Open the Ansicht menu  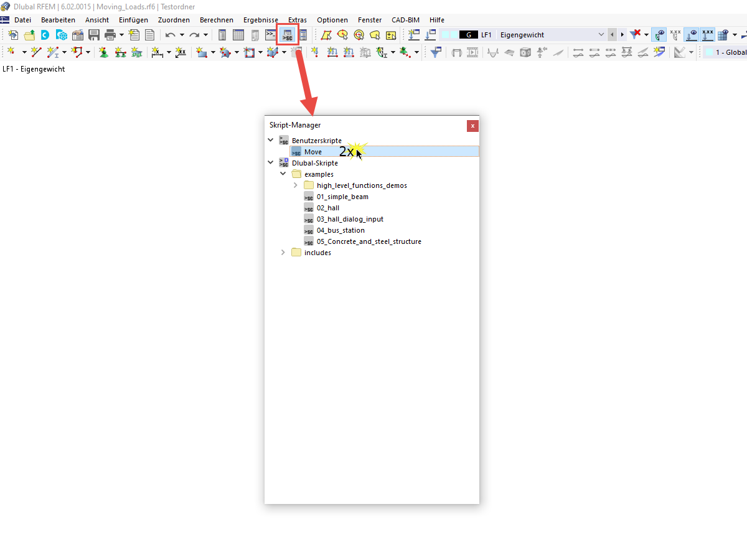(x=97, y=20)
